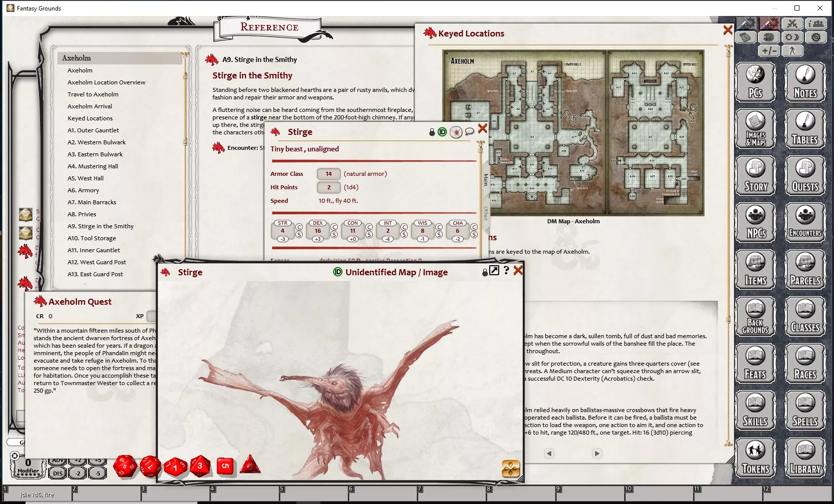Select A6. Armory in reference index
The height and width of the screenshot is (504, 834).
point(83,190)
